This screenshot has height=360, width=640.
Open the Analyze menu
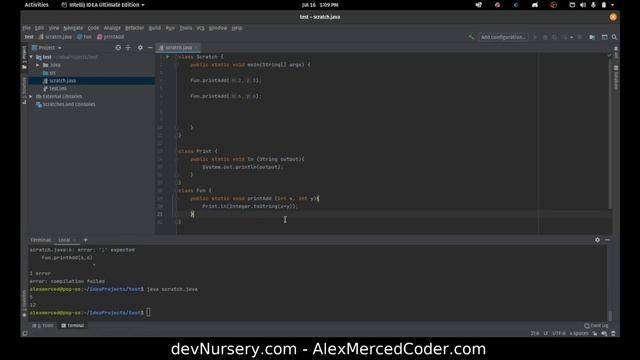click(112, 28)
